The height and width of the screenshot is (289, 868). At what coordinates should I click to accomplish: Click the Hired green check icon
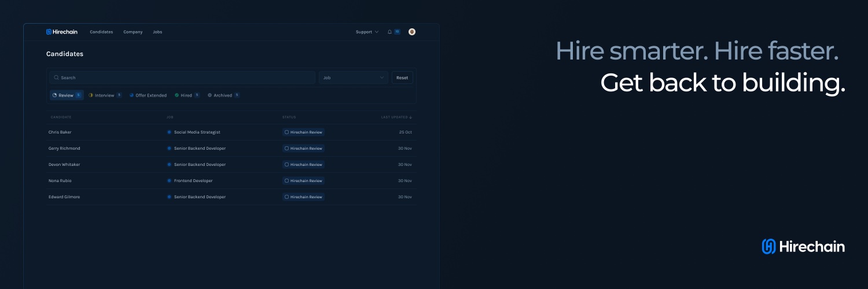[x=176, y=95]
